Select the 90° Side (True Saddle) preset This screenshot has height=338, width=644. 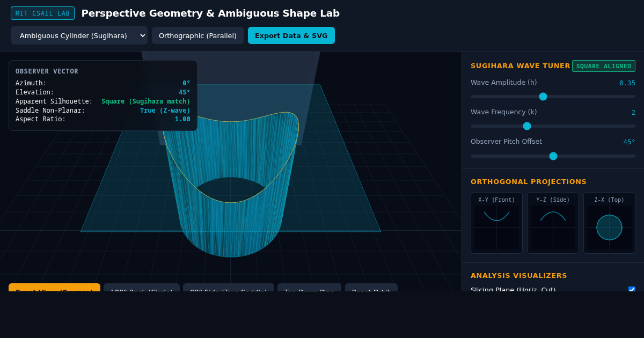point(229,288)
